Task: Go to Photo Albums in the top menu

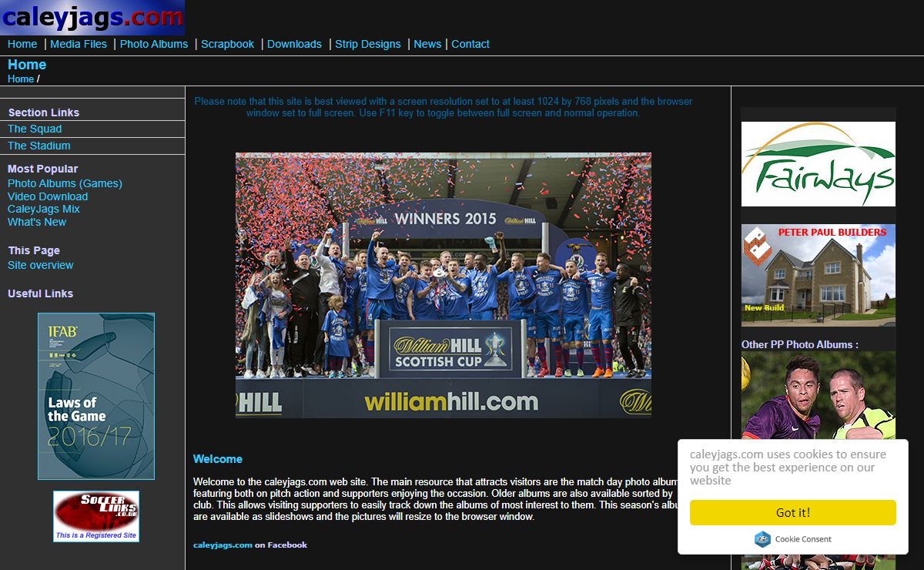Action: pos(154,44)
